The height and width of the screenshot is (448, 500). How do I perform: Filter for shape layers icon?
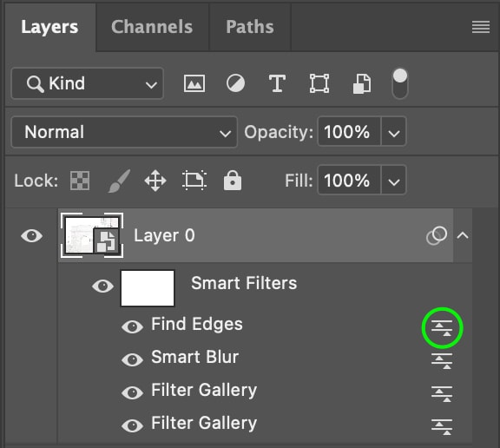tap(319, 83)
